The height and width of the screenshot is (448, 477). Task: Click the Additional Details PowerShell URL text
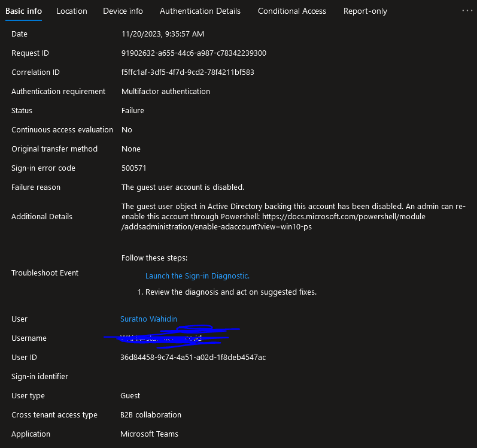click(x=273, y=222)
